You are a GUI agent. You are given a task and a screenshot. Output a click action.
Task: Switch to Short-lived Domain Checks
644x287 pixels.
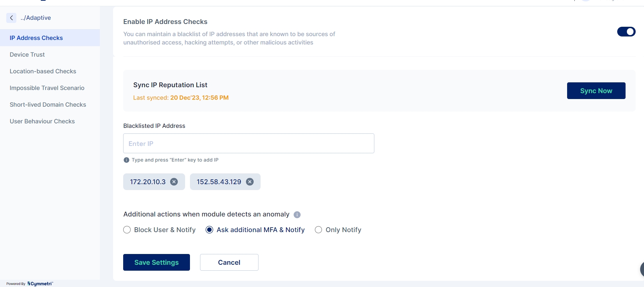(48, 105)
